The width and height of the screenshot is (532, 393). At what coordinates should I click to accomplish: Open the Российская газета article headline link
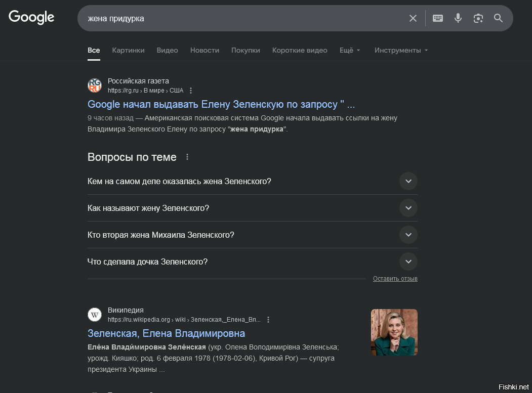click(221, 104)
